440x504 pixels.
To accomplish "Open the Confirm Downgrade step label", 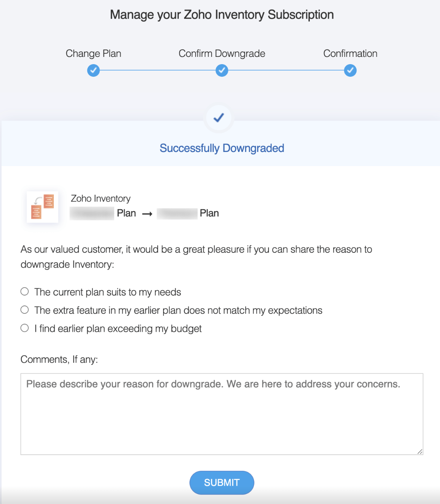I will pyautogui.click(x=222, y=53).
